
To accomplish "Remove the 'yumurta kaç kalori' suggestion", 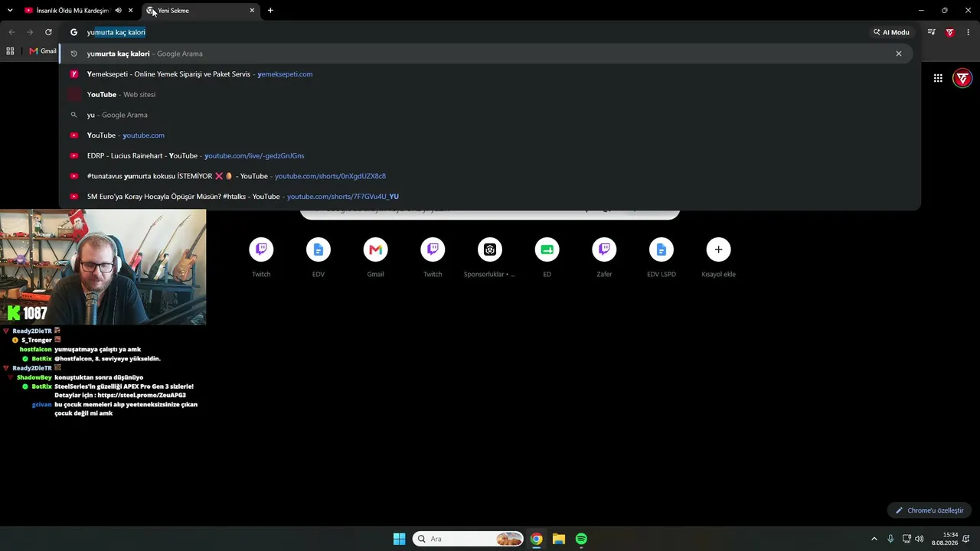I will click(x=899, y=54).
